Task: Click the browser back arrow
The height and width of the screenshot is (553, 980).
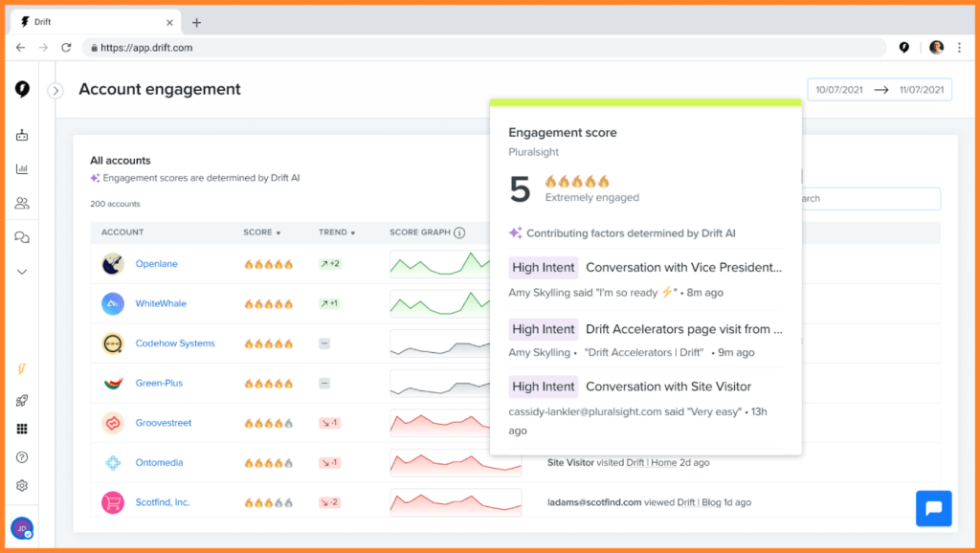Action: (x=21, y=48)
